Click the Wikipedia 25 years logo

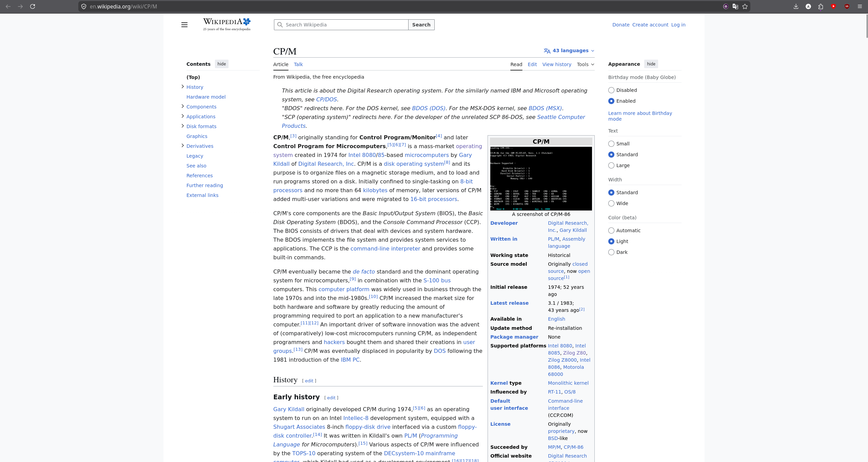click(x=226, y=24)
